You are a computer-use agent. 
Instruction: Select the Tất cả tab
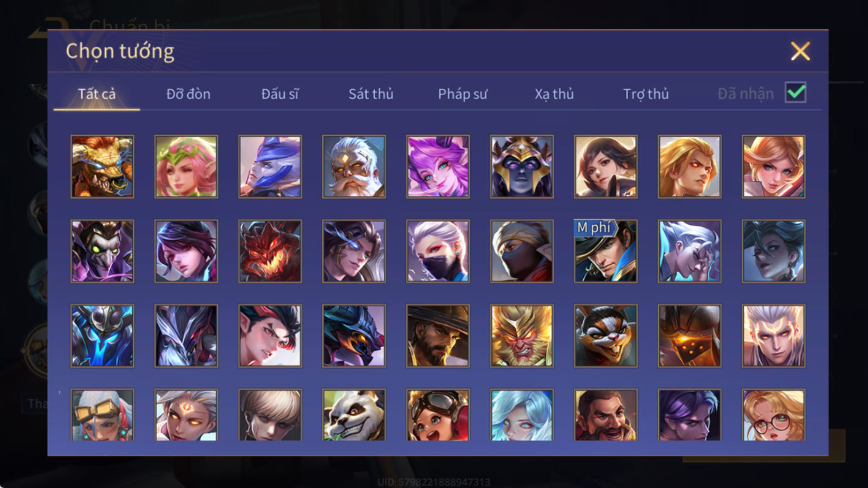(x=97, y=94)
